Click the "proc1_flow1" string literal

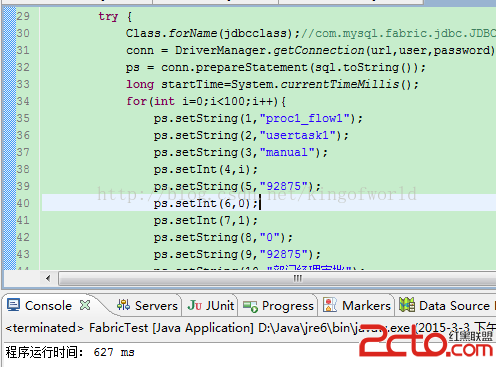click(305, 118)
